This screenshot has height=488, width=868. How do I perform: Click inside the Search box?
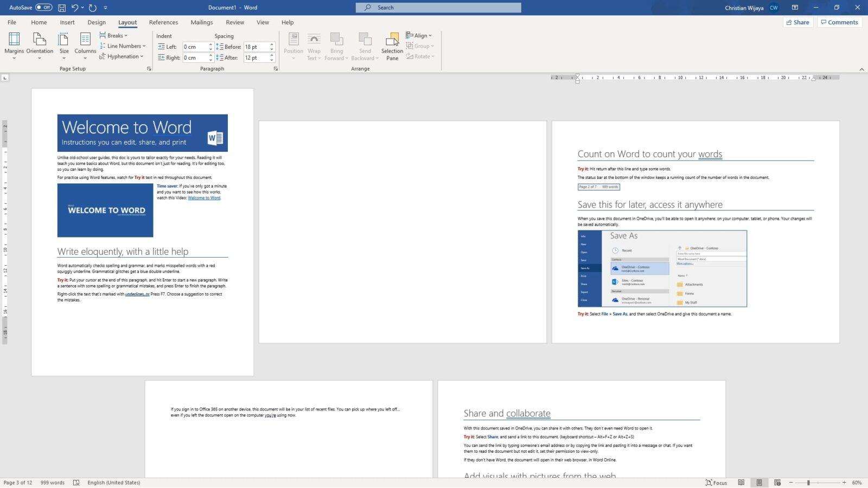click(437, 7)
